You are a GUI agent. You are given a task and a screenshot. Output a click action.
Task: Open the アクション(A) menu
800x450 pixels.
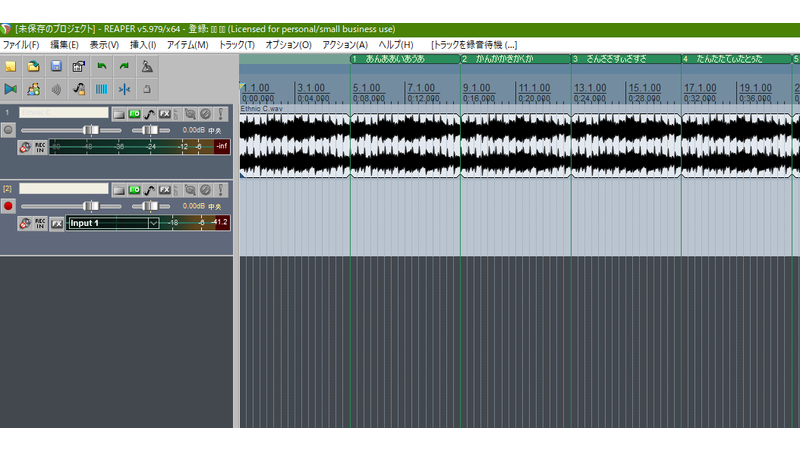tap(345, 45)
